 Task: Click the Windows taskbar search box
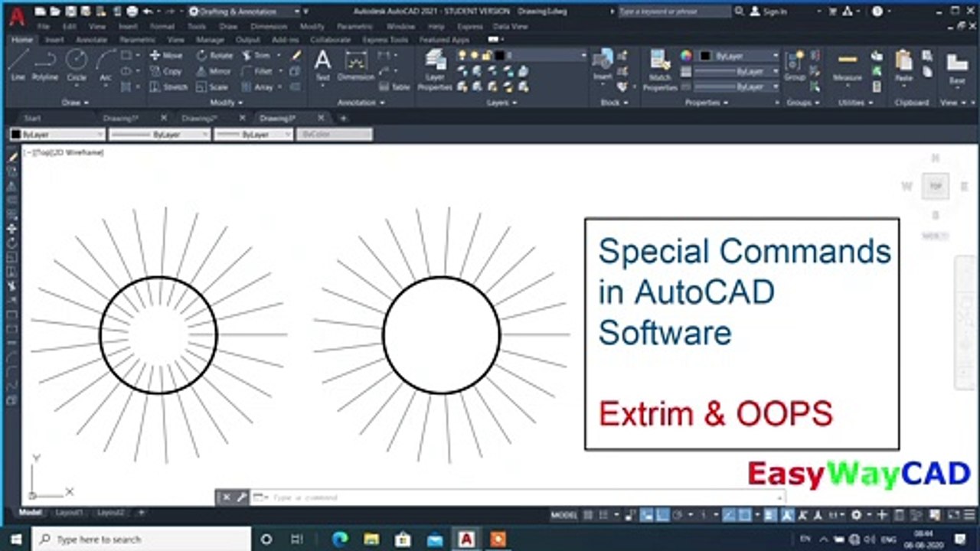(142, 540)
